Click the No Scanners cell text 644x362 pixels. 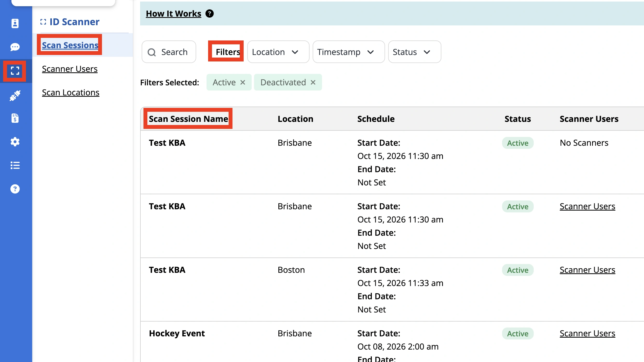pos(584,143)
